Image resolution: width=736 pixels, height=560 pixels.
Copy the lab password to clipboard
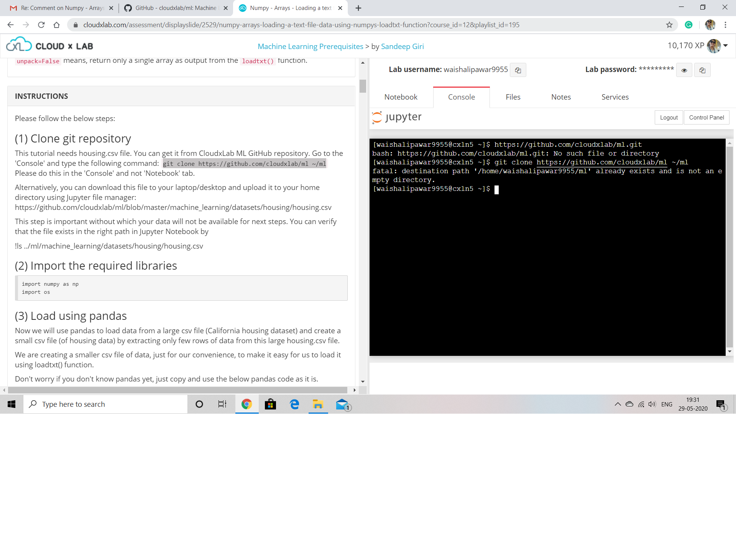click(x=702, y=70)
